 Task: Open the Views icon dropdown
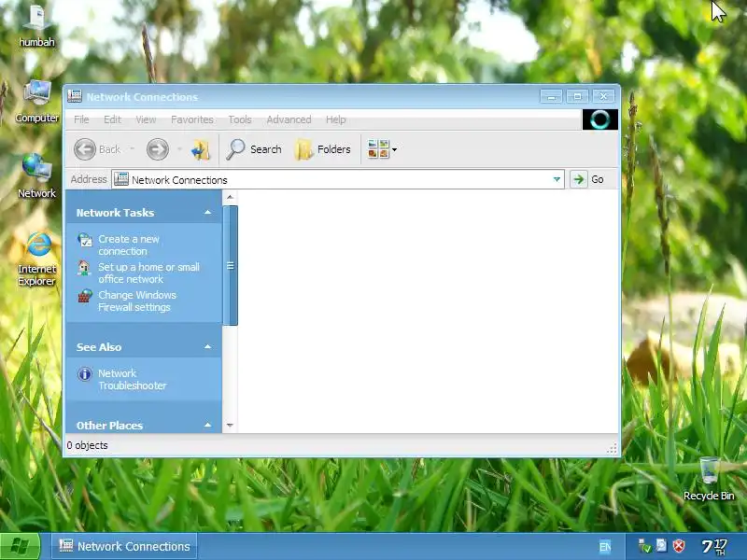(x=383, y=149)
